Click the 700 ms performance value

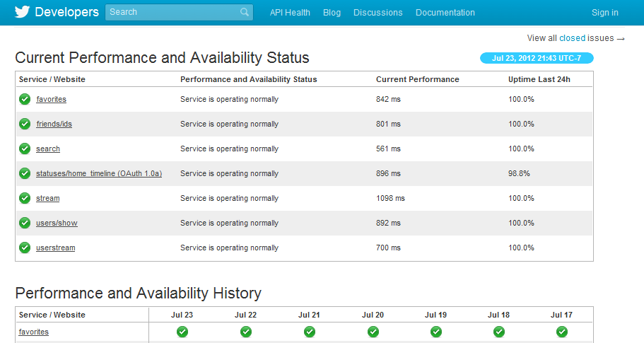pos(388,248)
